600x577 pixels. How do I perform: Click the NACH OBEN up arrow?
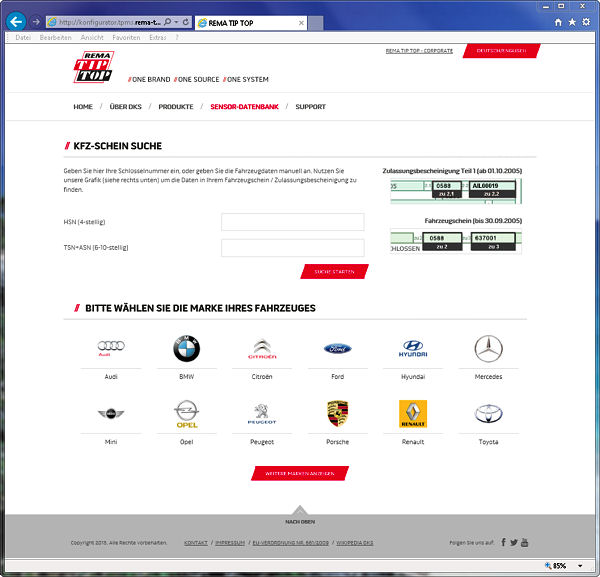pos(300,511)
